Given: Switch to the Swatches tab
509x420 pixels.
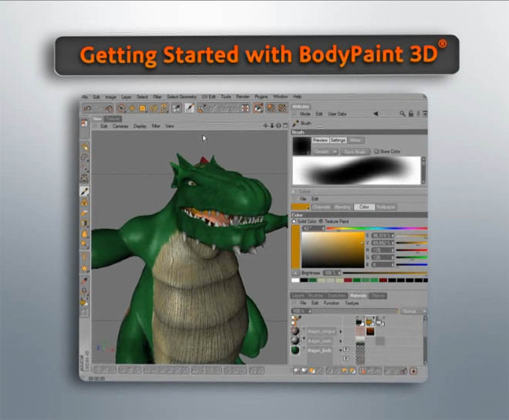Looking at the screenshot, I should click(x=337, y=296).
